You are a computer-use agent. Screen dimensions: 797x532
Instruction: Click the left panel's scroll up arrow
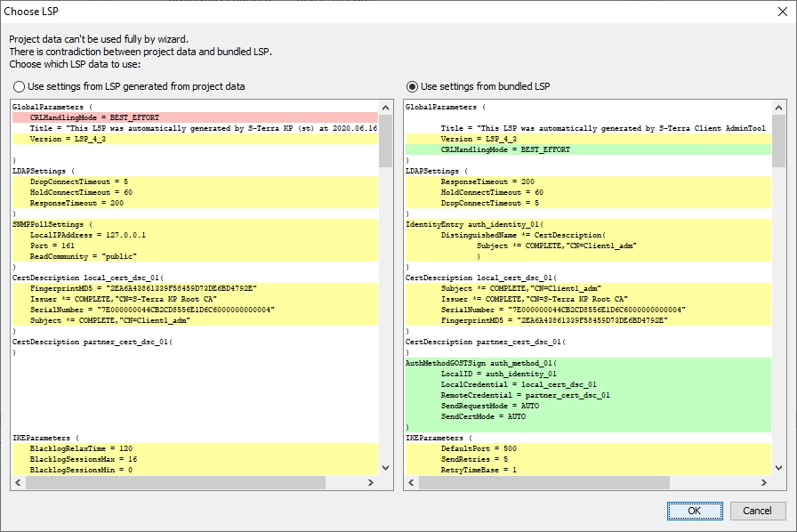pos(386,107)
